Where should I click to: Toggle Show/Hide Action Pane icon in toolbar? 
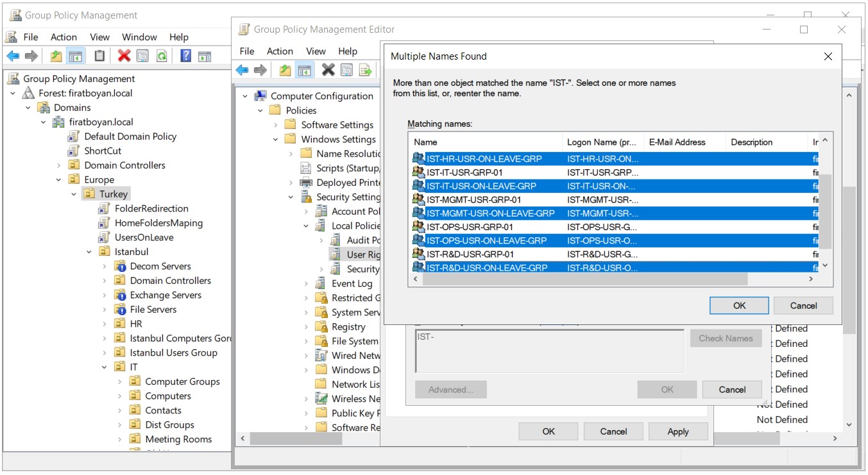[x=205, y=56]
